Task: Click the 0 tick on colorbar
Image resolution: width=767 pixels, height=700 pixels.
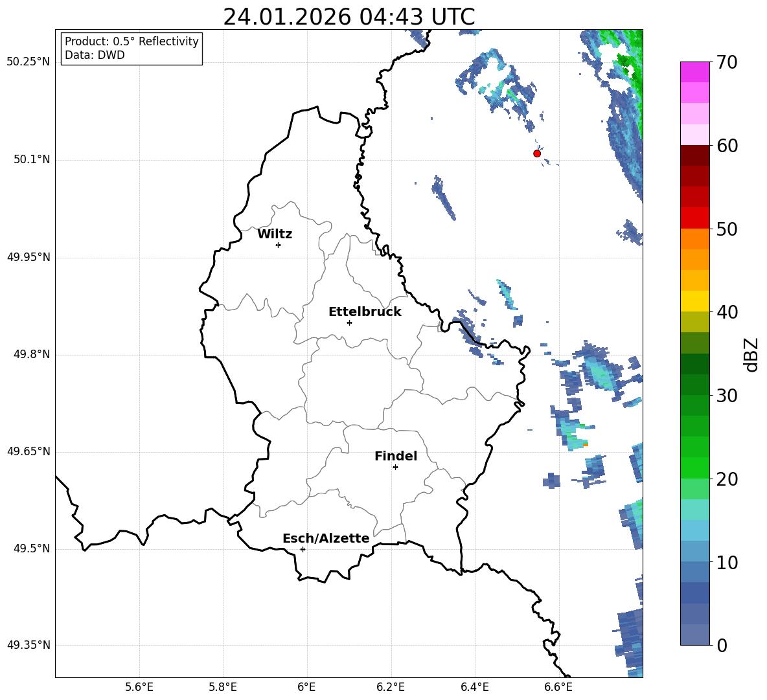Action: [722, 645]
